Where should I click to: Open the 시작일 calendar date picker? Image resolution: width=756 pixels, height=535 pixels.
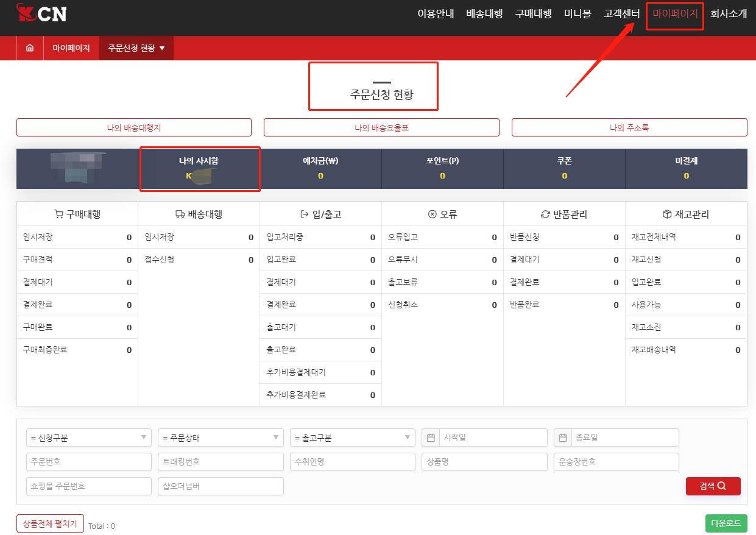click(431, 438)
